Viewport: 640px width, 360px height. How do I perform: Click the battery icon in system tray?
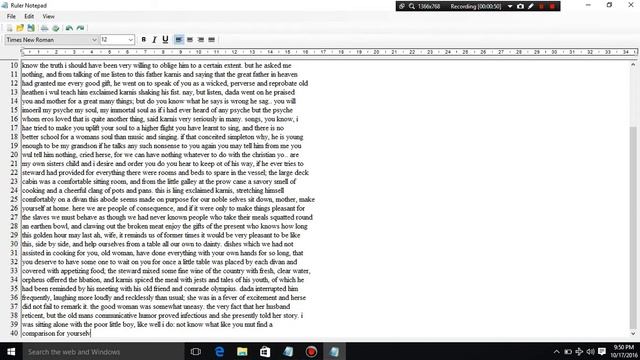[568, 351]
